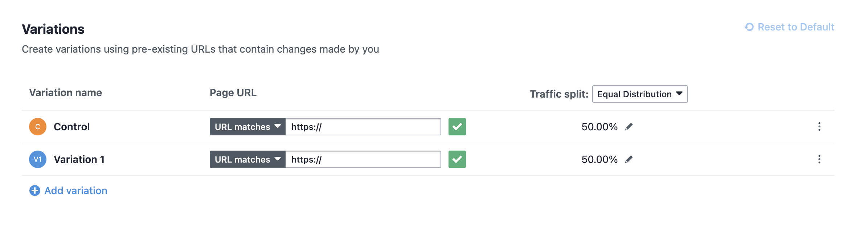
Task: Click the Reset to Default circular arrow icon
Action: [749, 27]
